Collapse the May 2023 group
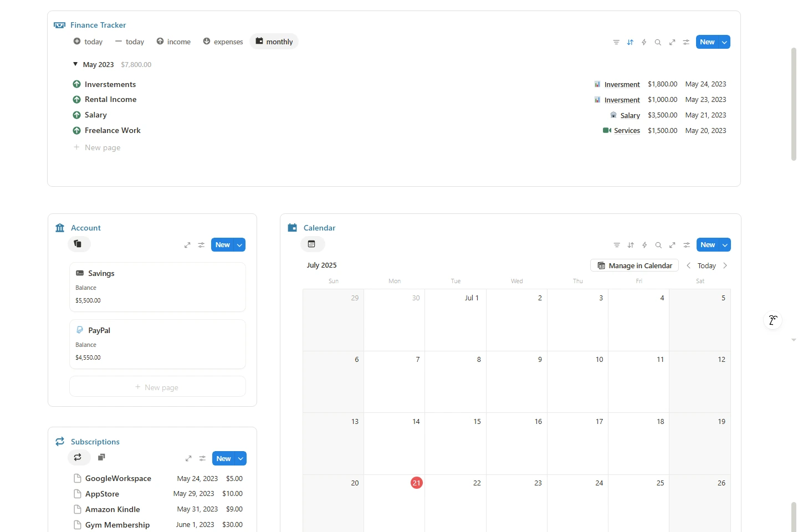The height and width of the screenshot is (532, 798). click(75, 64)
